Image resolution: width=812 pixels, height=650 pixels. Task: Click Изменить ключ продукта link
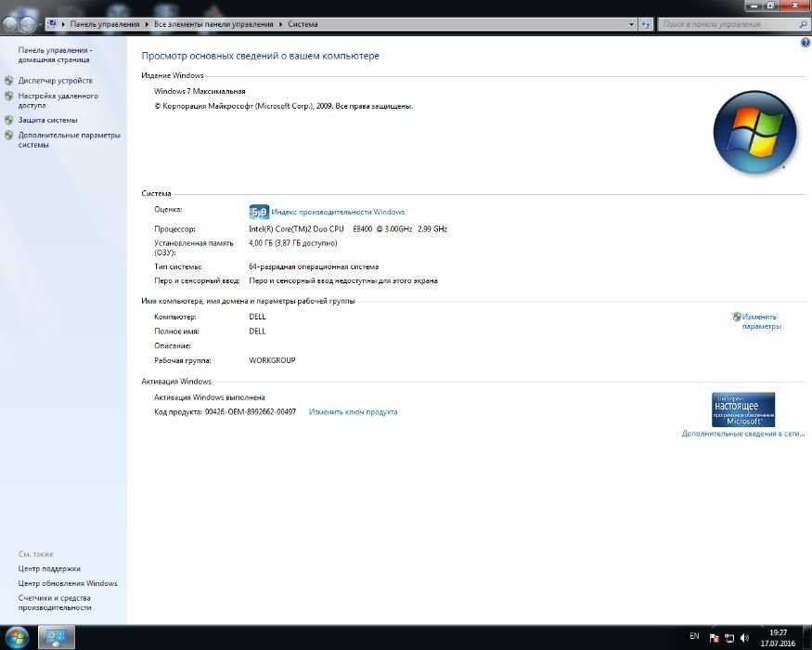point(354,412)
